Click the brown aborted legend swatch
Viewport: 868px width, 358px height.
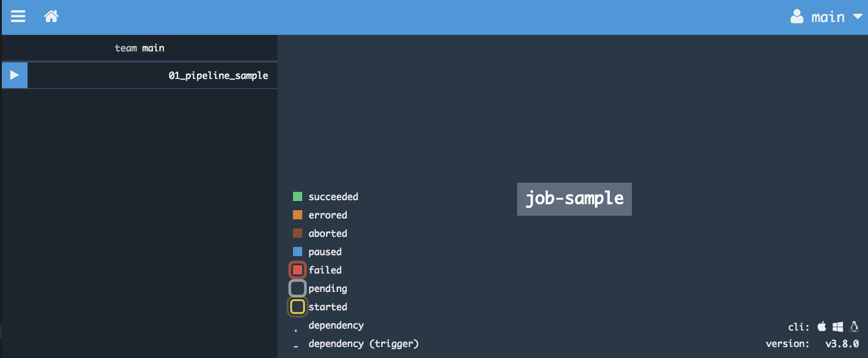[x=298, y=233]
